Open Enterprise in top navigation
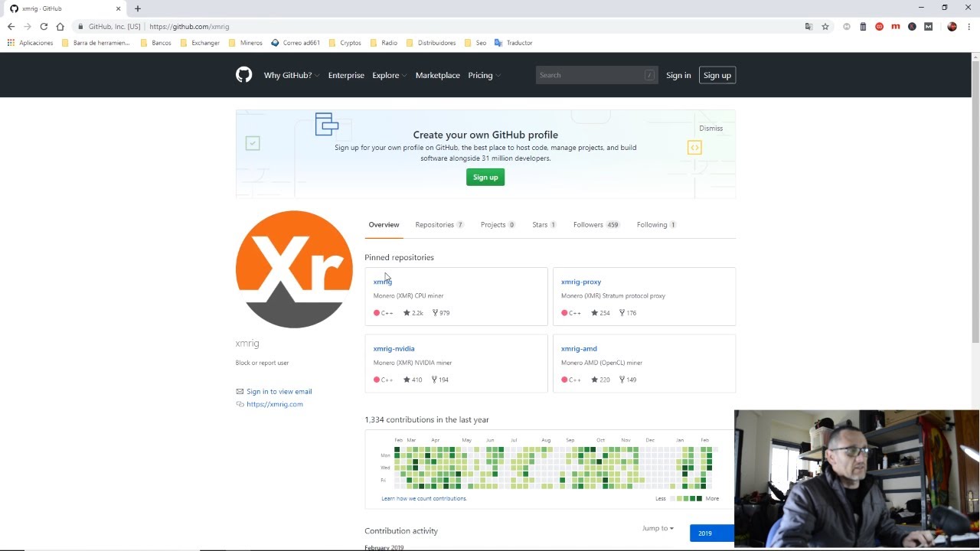Screen dimensions: 980x551 [x=346, y=75]
